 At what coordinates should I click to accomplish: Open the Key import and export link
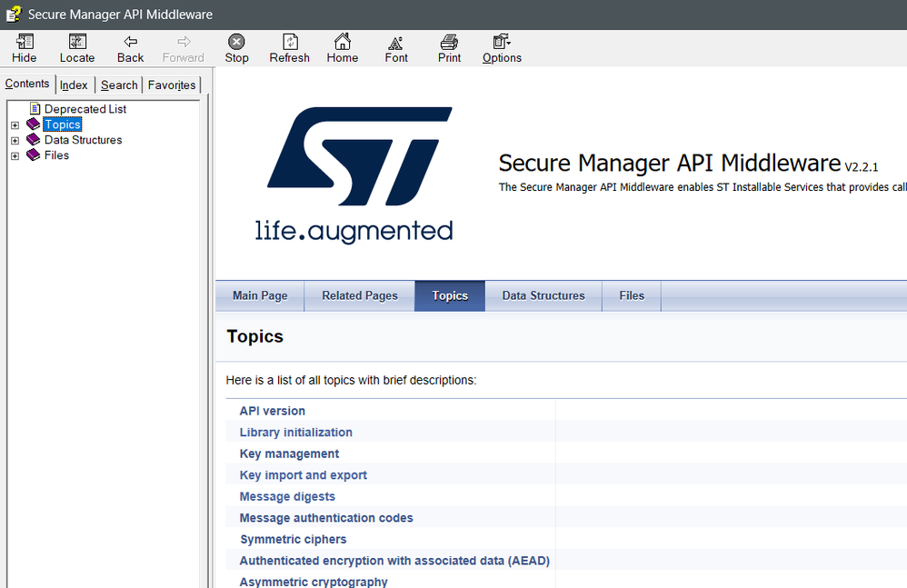pyautogui.click(x=304, y=475)
